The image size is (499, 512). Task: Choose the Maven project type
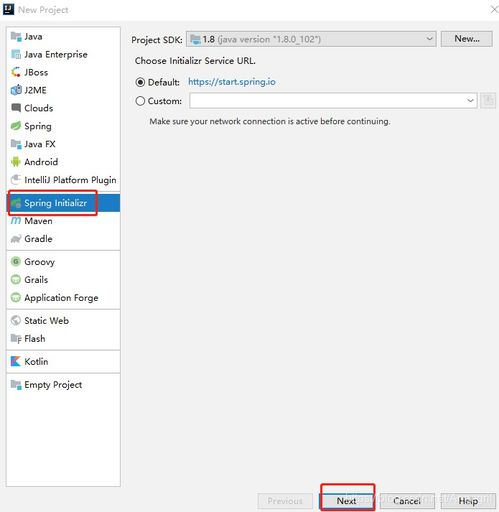[x=63, y=221]
